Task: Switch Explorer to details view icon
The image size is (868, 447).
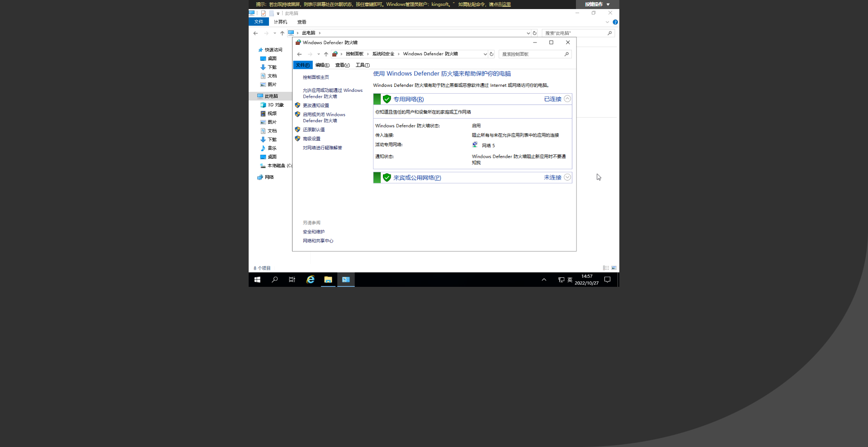Action: (x=606, y=268)
